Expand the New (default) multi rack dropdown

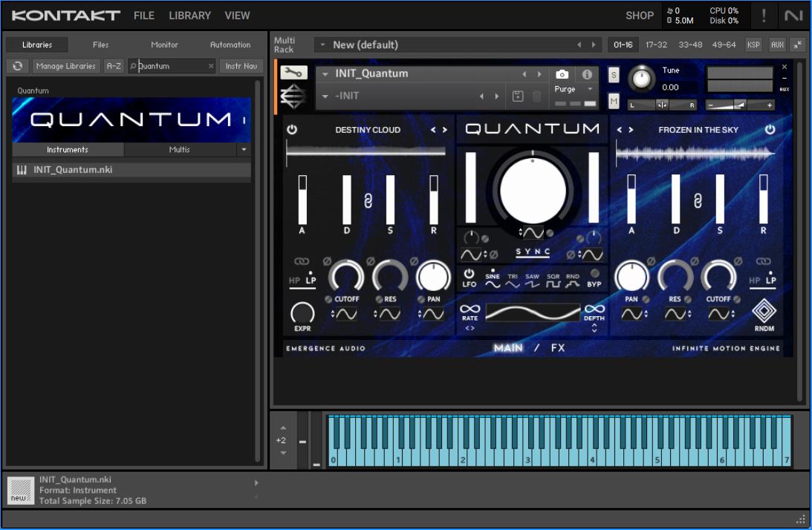tap(322, 45)
